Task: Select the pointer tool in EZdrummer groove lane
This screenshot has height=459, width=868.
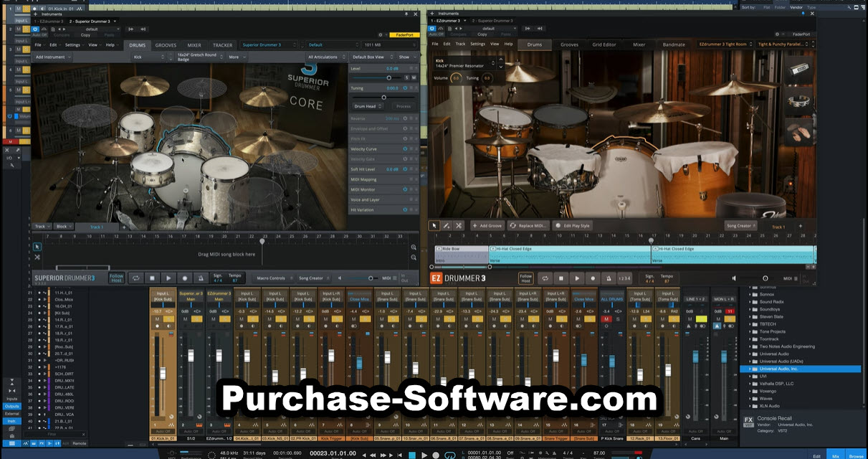Action: (434, 225)
